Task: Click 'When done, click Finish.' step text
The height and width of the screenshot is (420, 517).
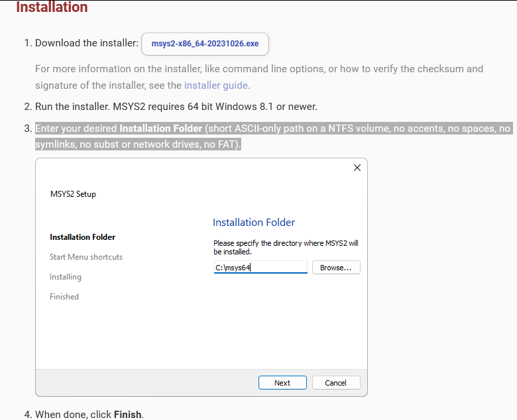Action: [x=89, y=415]
